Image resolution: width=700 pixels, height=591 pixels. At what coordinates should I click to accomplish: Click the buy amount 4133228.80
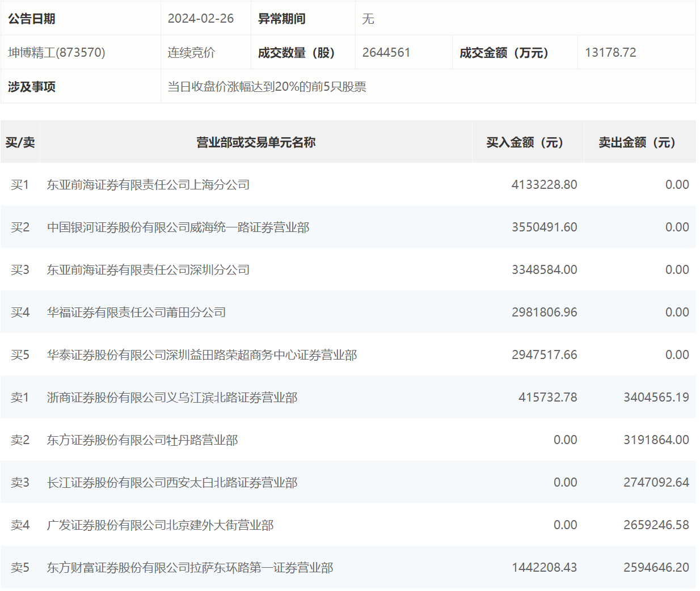[x=545, y=185]
